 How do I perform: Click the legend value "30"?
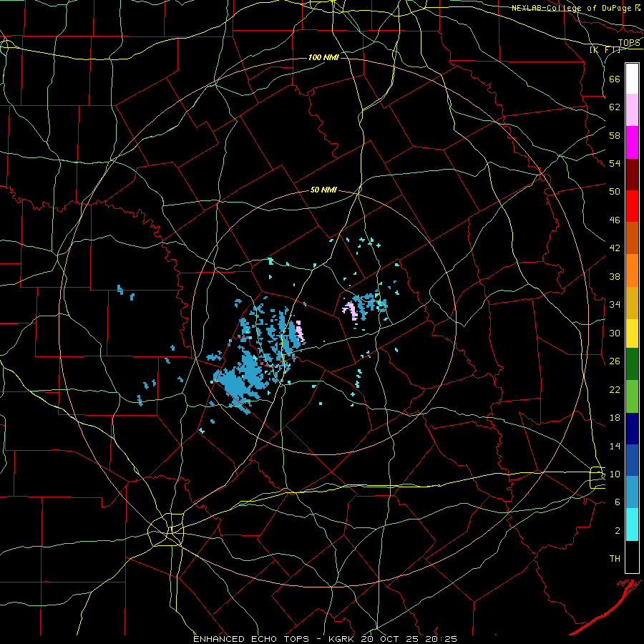[x=615, y=333]
